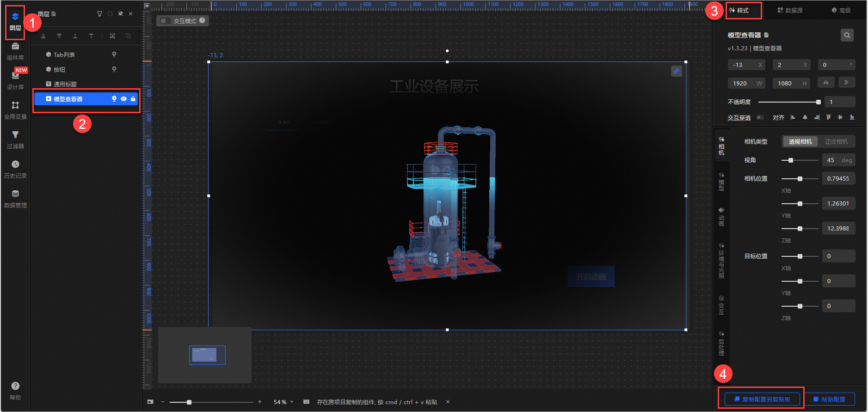868x412 pixels.
Task: Align component to top edge
Action: [829, 117]
